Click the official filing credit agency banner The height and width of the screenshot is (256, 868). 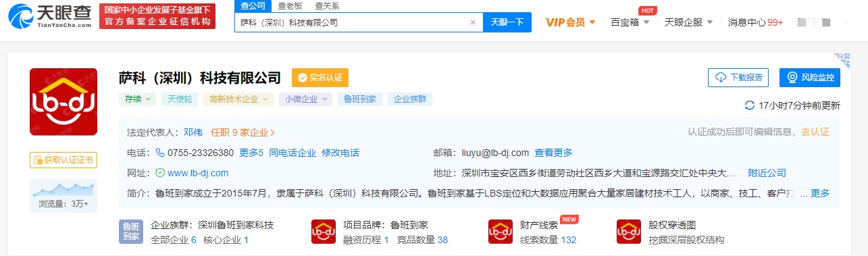point(157,16)
